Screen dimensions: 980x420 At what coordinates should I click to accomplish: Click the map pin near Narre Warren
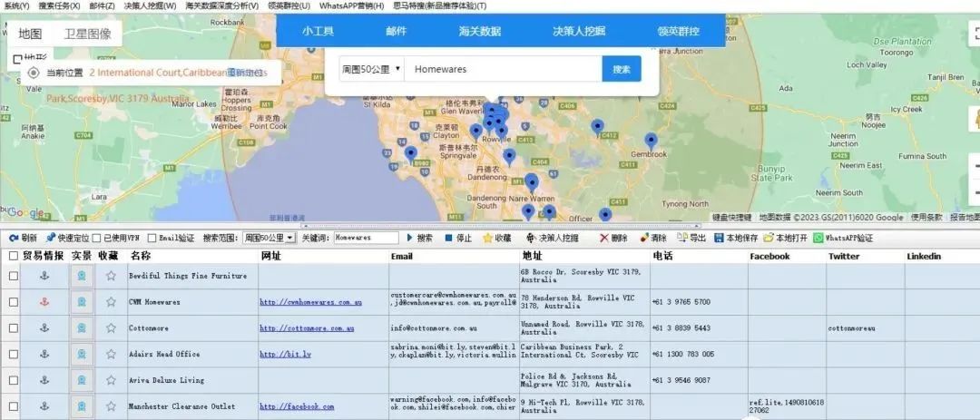tap(531, 182)
